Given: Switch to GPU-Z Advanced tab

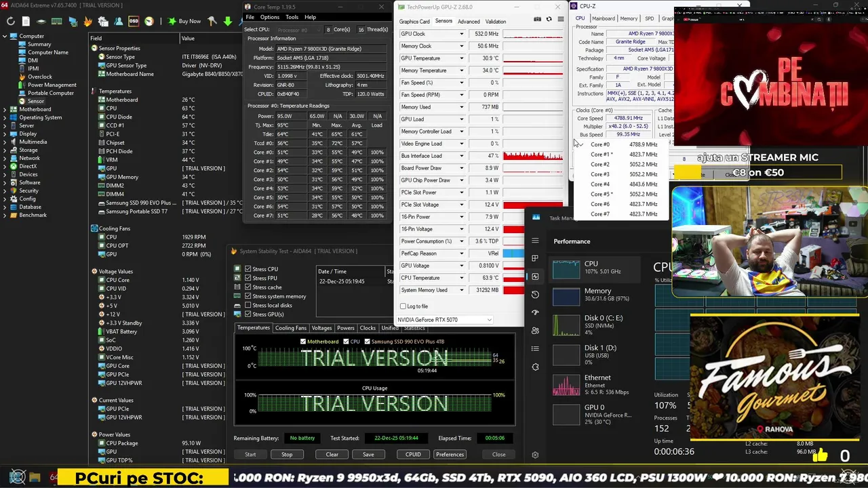Looking at the screenshot, I should [x=469, y=21].
